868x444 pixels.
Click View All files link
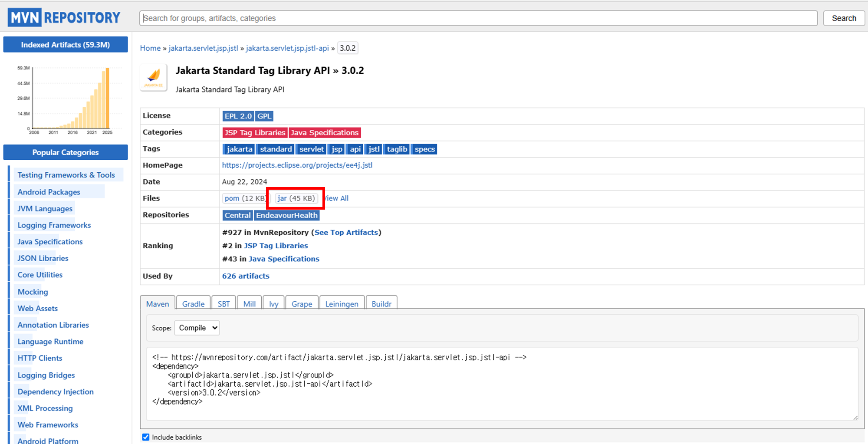337,198
